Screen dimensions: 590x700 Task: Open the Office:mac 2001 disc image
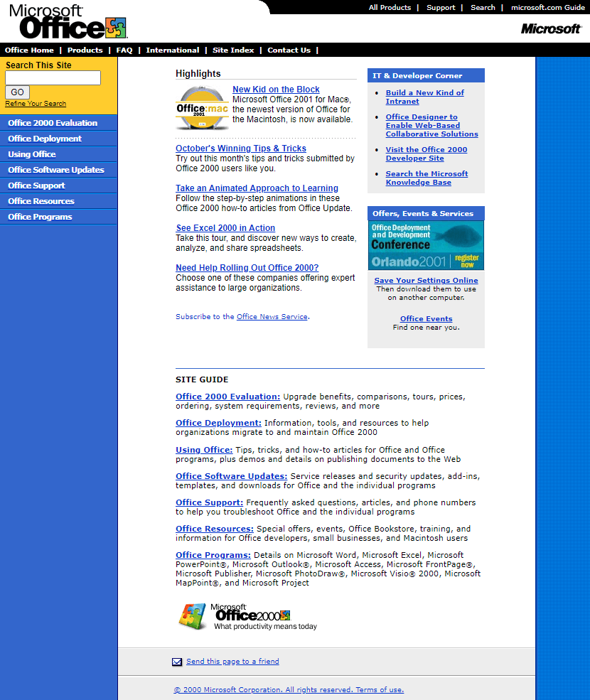click(202, 109)
